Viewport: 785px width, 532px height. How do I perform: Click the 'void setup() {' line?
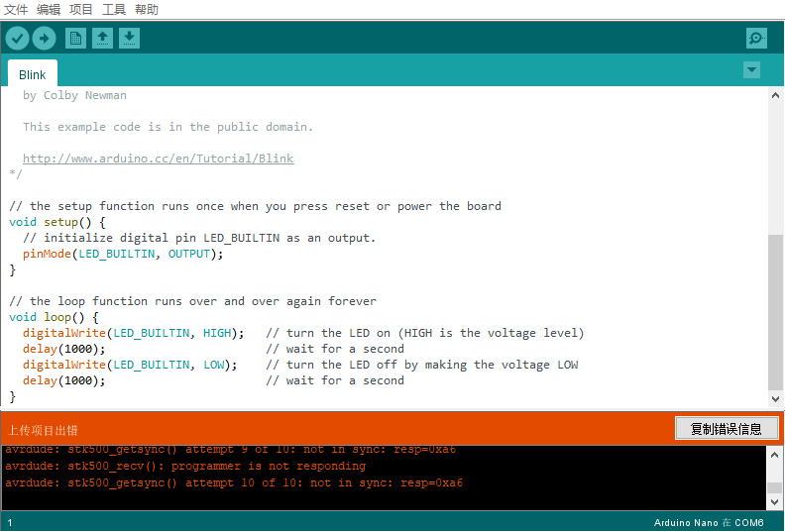click(57, 222)
